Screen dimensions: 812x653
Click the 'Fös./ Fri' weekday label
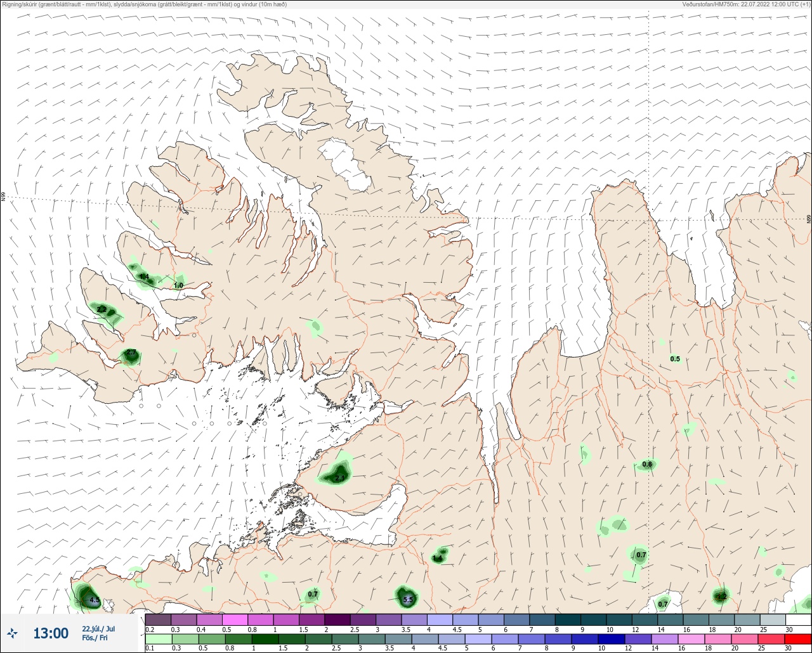[95, 638]
